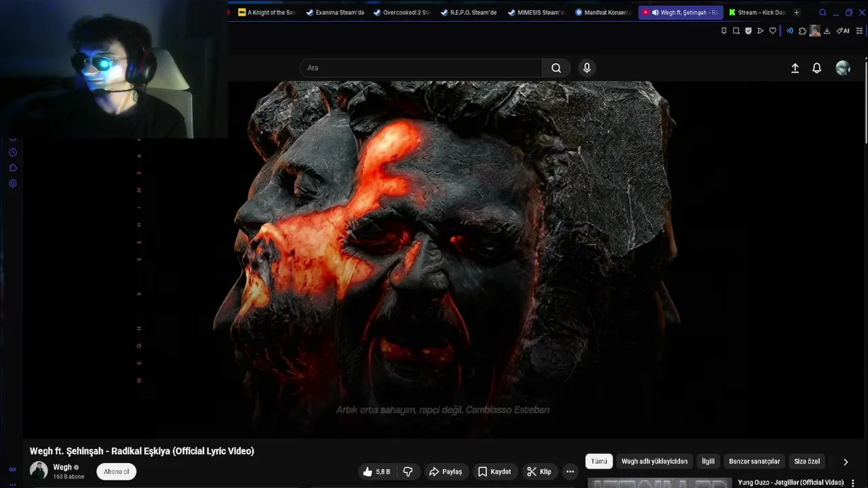Click the Abone ol subscribe button
This screenshot has width=868, height=488.
[x=117, y=472]
